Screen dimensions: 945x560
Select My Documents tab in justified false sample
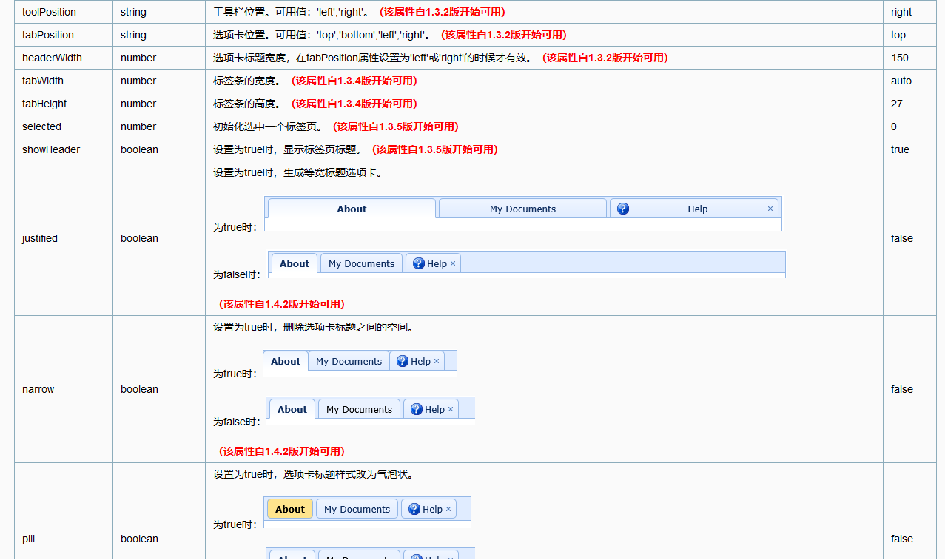[x=362, y=263]
